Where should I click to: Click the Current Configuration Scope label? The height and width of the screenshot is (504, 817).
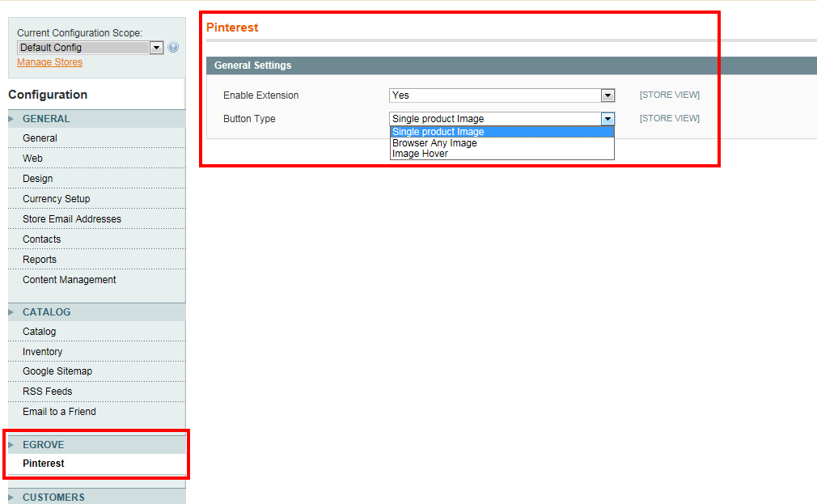(80, 33)
